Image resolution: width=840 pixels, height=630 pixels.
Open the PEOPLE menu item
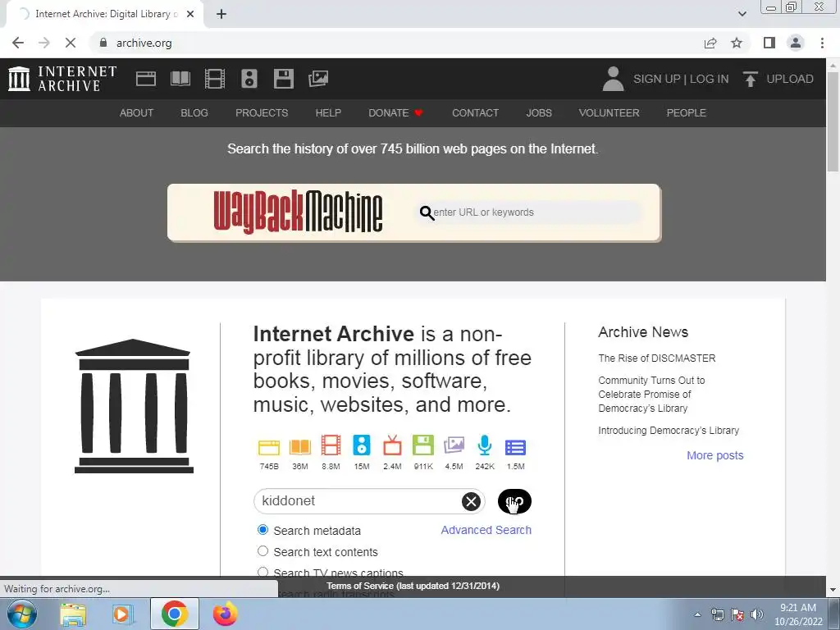pos(687,113)
